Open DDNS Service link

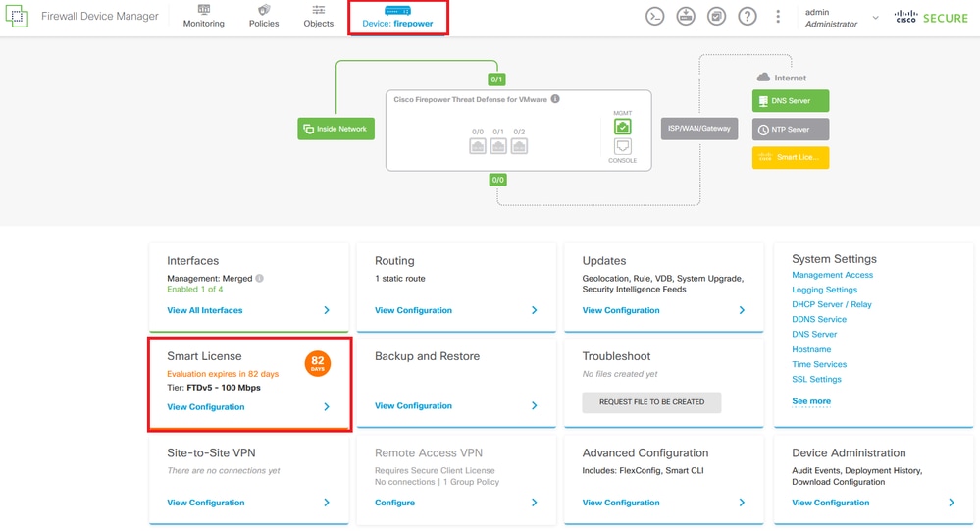(819, 319)
